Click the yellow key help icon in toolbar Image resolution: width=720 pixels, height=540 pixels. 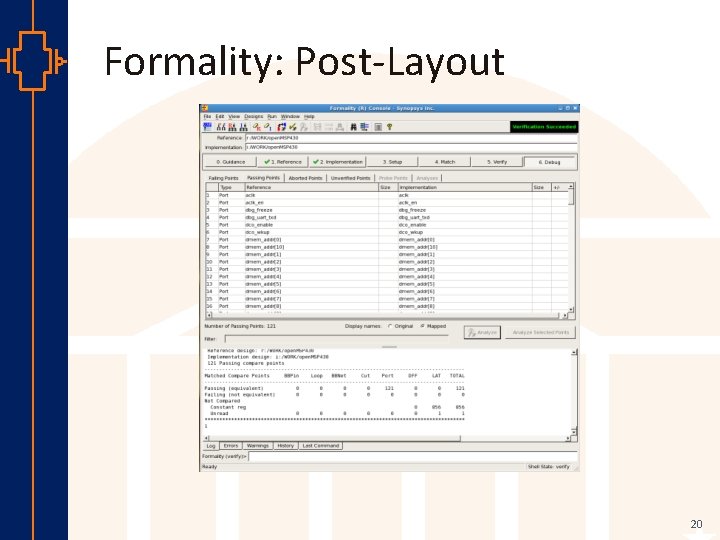(389, 127)
